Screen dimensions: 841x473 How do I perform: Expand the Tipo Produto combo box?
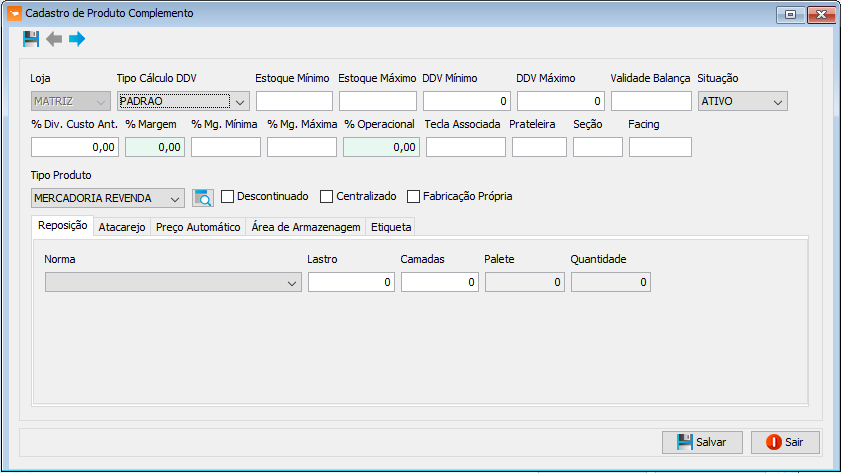pos(108,198)
